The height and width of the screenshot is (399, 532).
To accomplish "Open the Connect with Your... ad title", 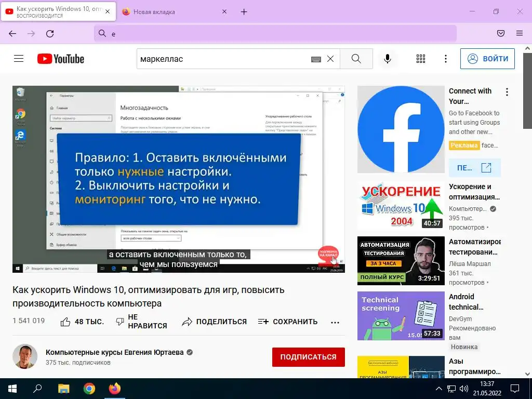I will tap(470, 96).
